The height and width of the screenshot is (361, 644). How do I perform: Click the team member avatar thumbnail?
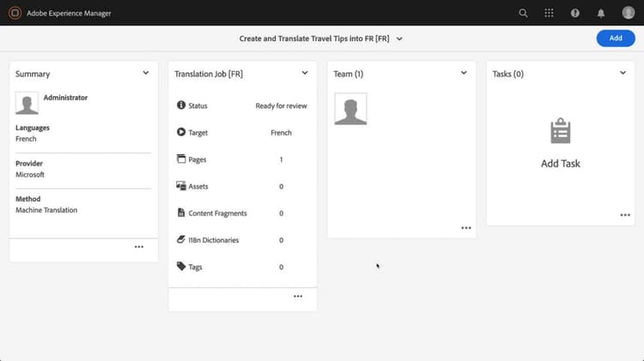click(x=350, y=109)
